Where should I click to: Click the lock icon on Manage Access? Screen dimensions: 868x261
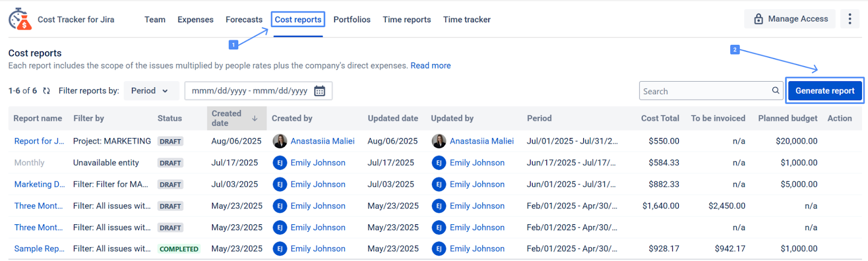click(758, 19)
